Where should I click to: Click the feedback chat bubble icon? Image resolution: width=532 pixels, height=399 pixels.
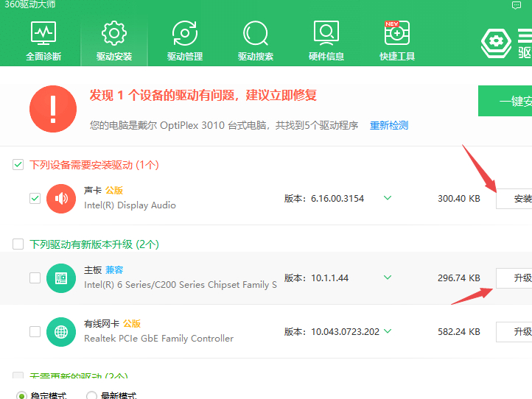click(x=517, y=5)
